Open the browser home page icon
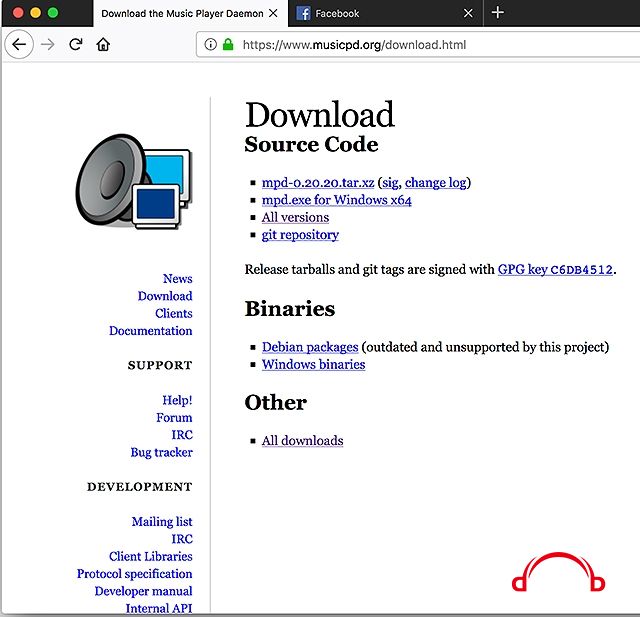The width and height of the screenshot is (640, 617). tap(103, 44)
